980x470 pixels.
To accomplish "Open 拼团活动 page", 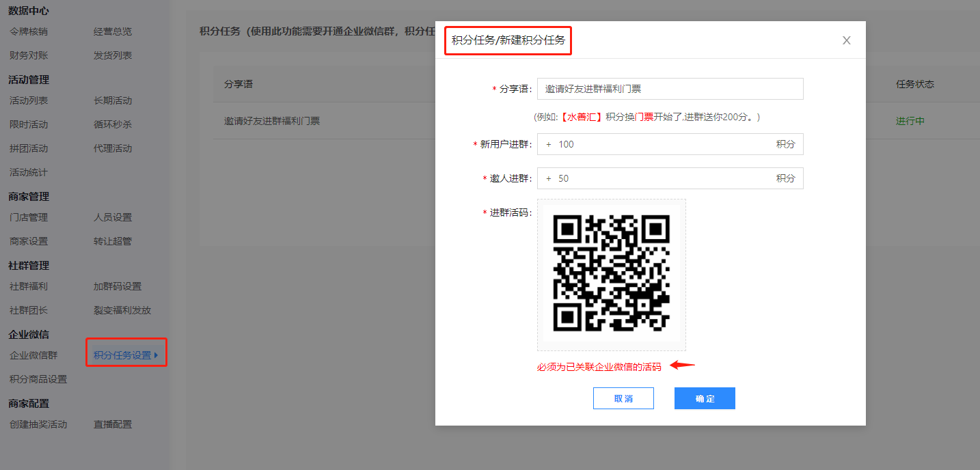I will [x=29, y=148].
